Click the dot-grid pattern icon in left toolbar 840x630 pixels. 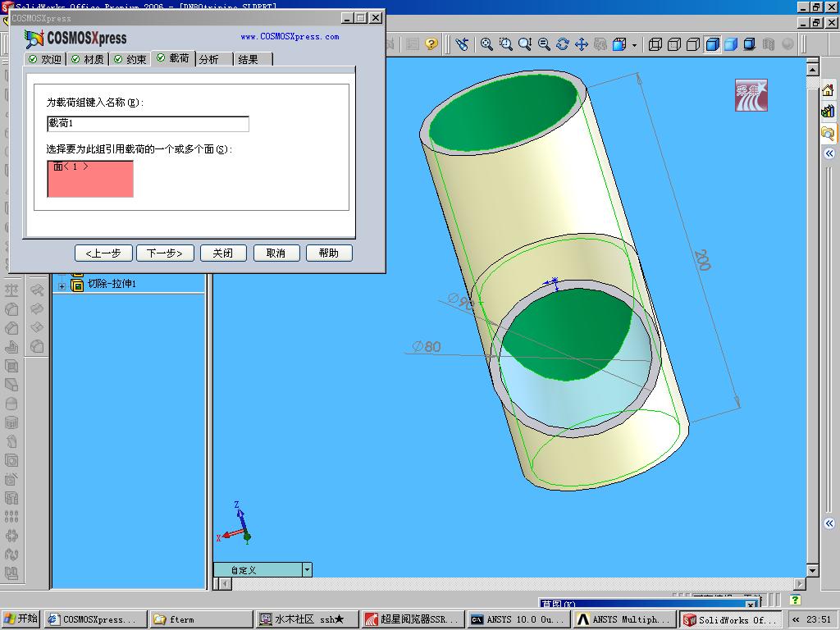[11, 517]
